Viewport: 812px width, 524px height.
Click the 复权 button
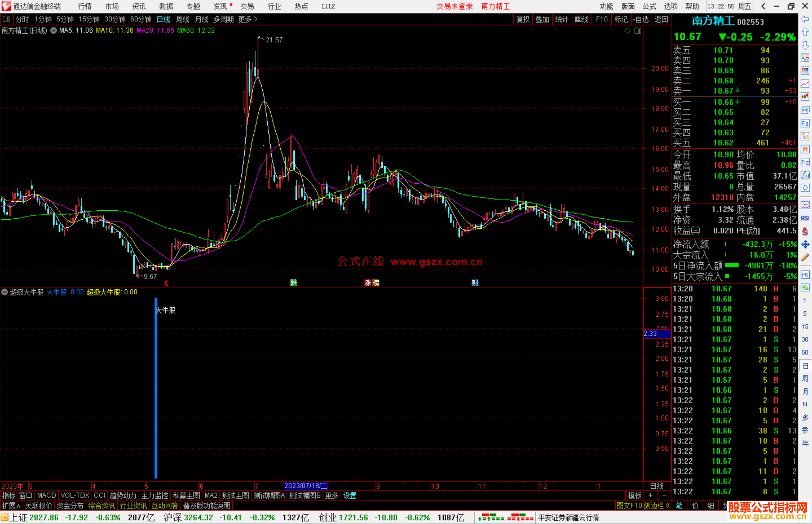(523, 19)
